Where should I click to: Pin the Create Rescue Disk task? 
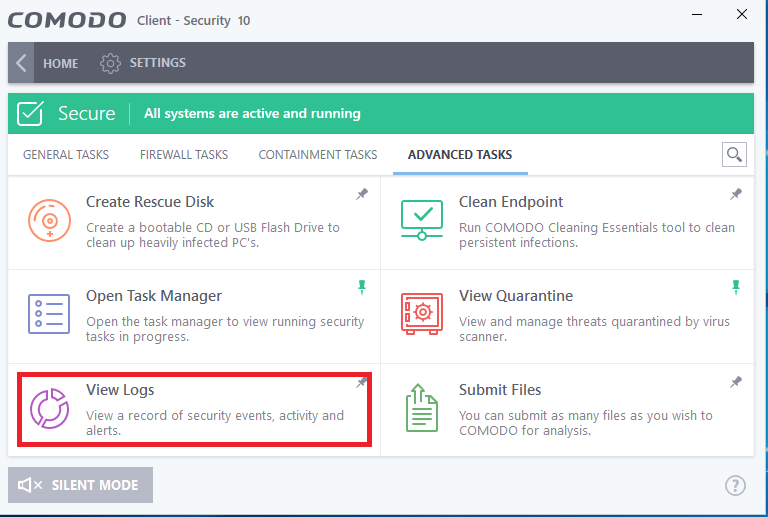pos(362,194)
